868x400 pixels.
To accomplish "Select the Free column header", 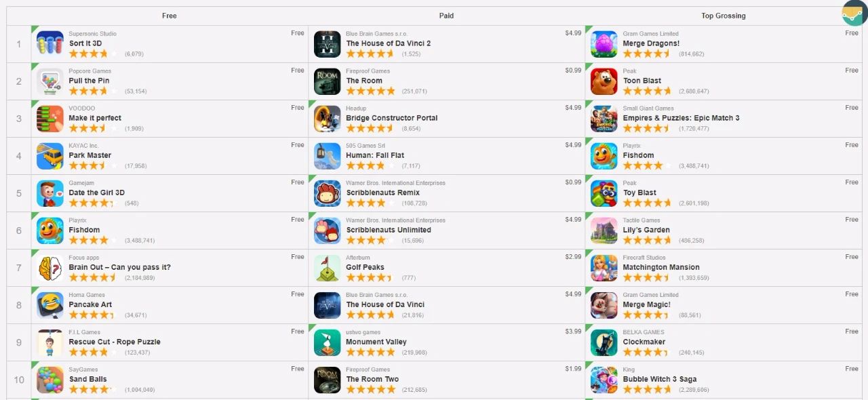I will (x=170, y=16).
